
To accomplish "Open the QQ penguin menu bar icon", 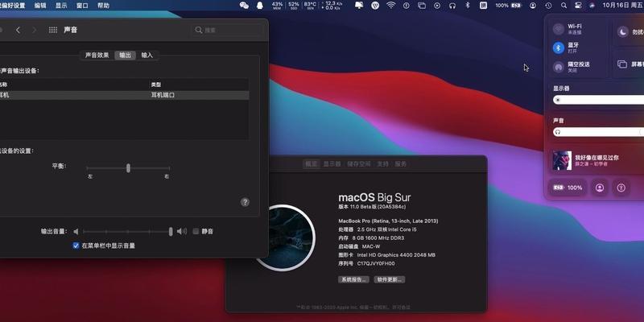I will 259,6.
